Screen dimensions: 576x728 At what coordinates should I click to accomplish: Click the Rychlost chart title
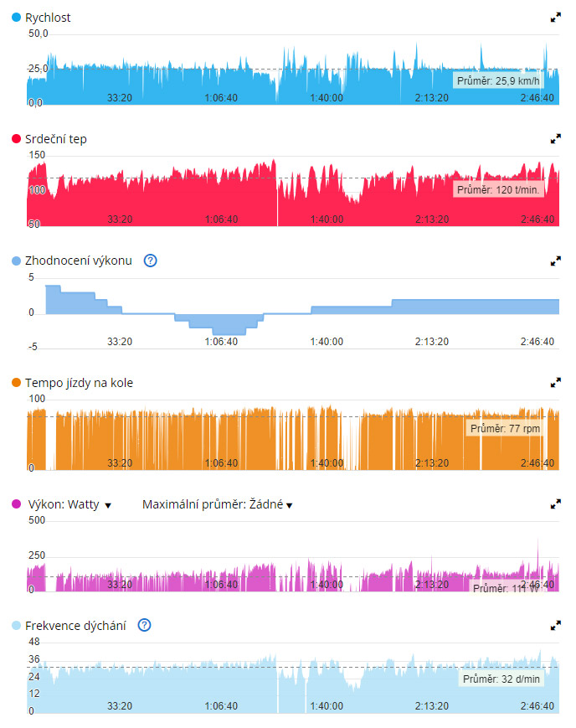pos(49,17)
